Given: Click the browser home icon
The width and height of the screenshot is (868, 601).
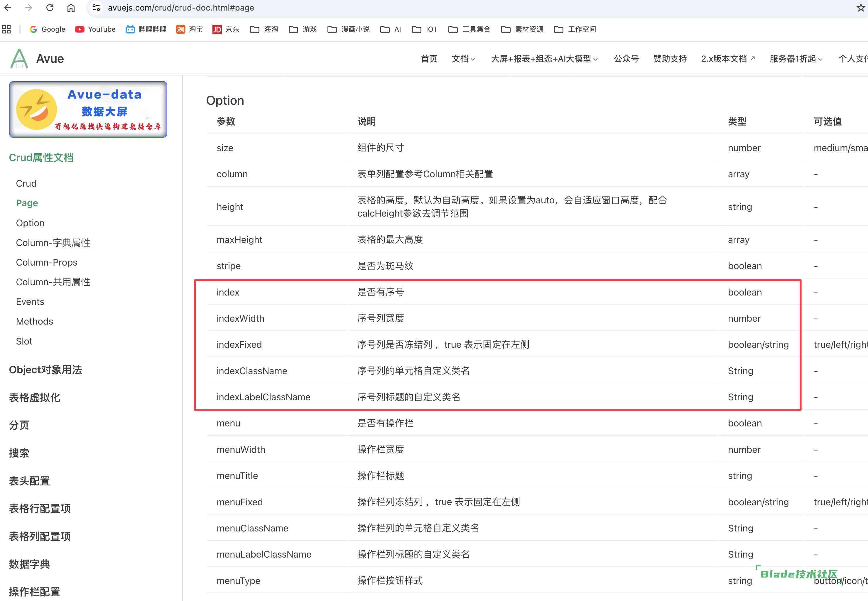Looking at the screenshot, I should coord(71,8).
